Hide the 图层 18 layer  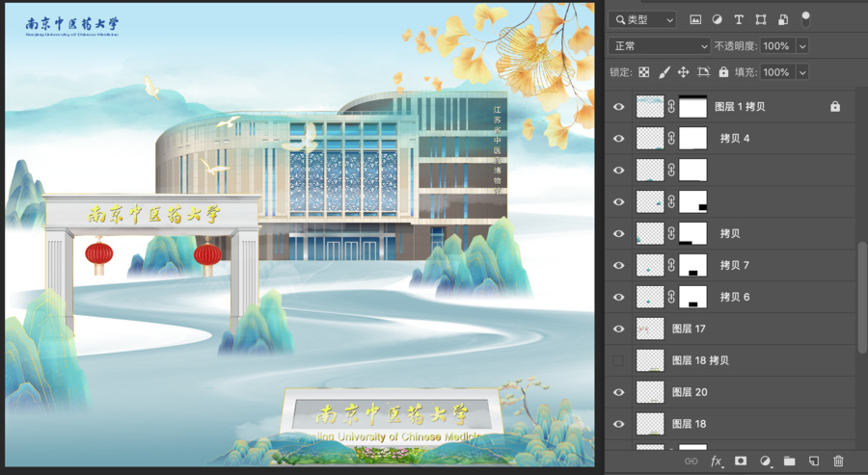point(619,424)
